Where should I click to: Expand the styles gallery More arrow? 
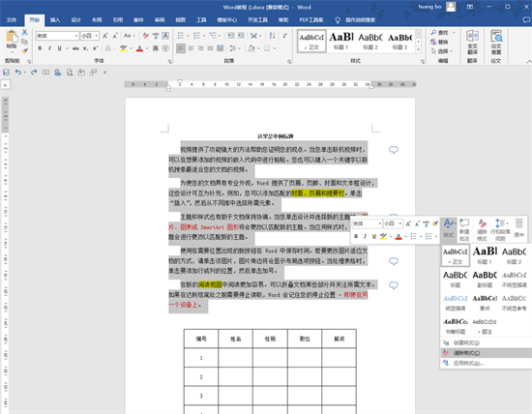tap(418, 50)
